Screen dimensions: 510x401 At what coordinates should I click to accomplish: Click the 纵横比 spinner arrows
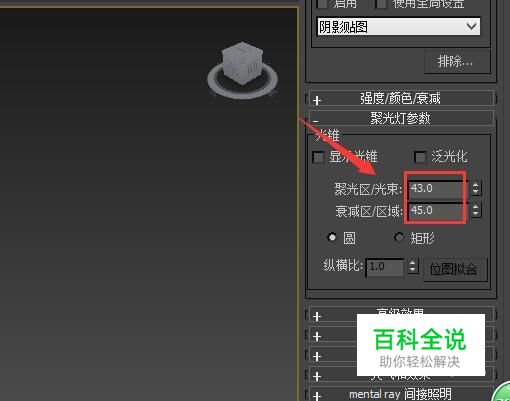click(413, 266)
